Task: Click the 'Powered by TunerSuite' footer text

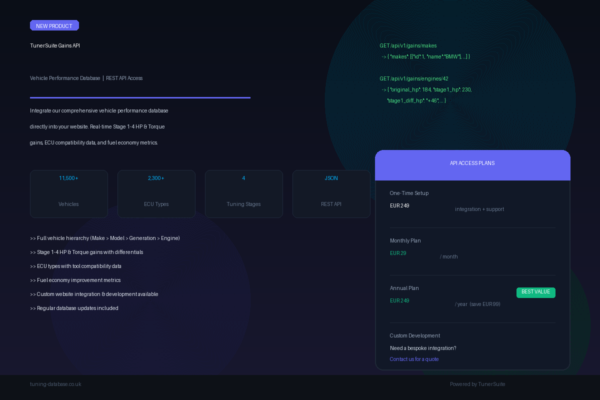Action: click(477, 384)
